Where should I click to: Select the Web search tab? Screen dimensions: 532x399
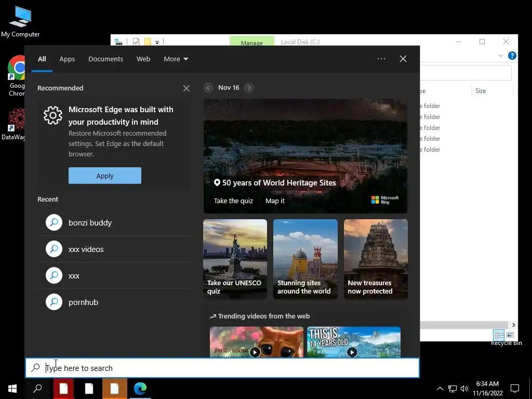(143, 59)
